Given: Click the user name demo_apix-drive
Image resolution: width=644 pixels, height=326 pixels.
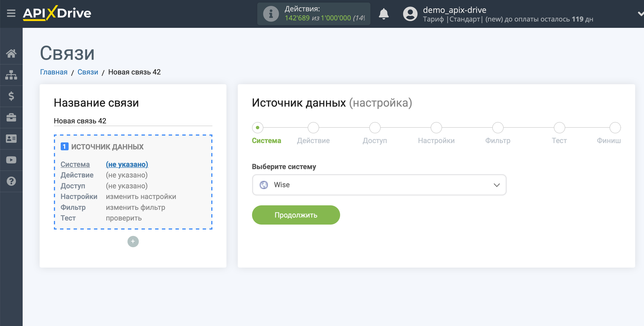Looking at the screenshot, I should (454, 10).
